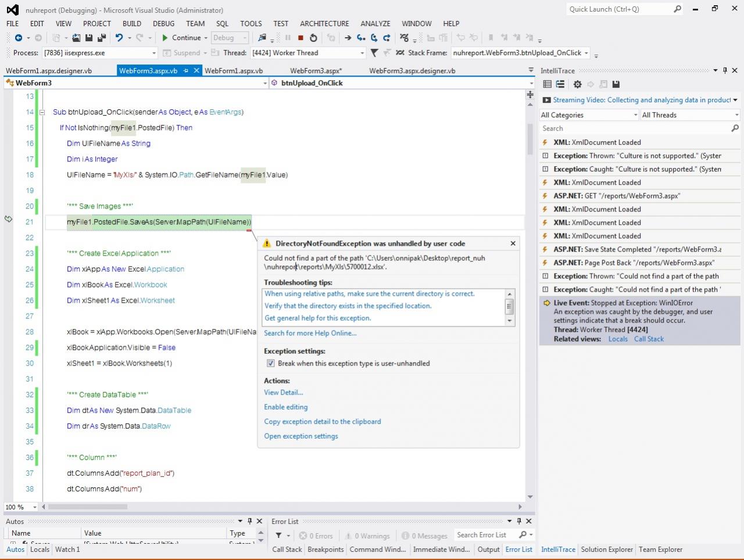
Task: Stop debugging with the red square
Action: (301, 38)
